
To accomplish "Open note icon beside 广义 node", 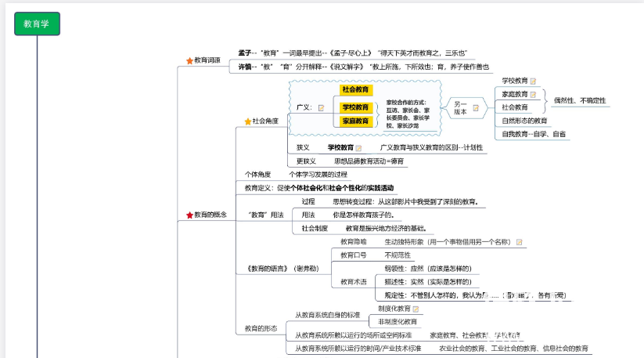I will coord(322,107).
